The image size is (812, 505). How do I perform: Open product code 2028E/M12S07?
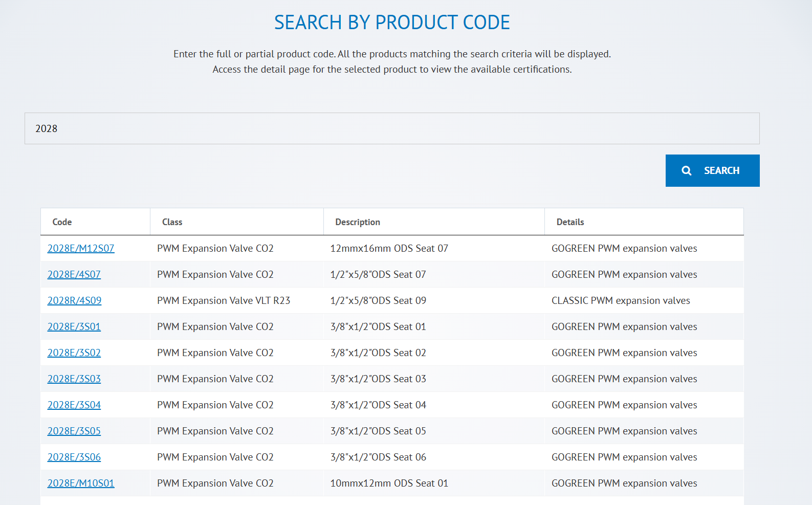(81, 248)
